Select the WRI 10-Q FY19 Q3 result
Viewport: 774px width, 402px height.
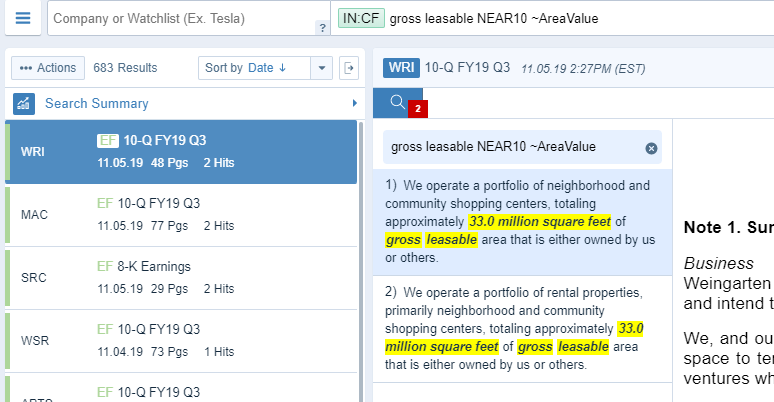(x=181, y=152)
